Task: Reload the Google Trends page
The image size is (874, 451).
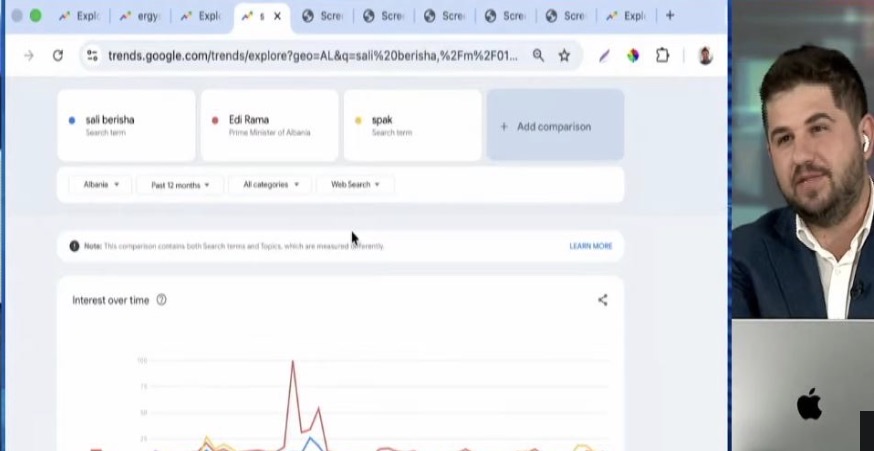Action: 58,56
